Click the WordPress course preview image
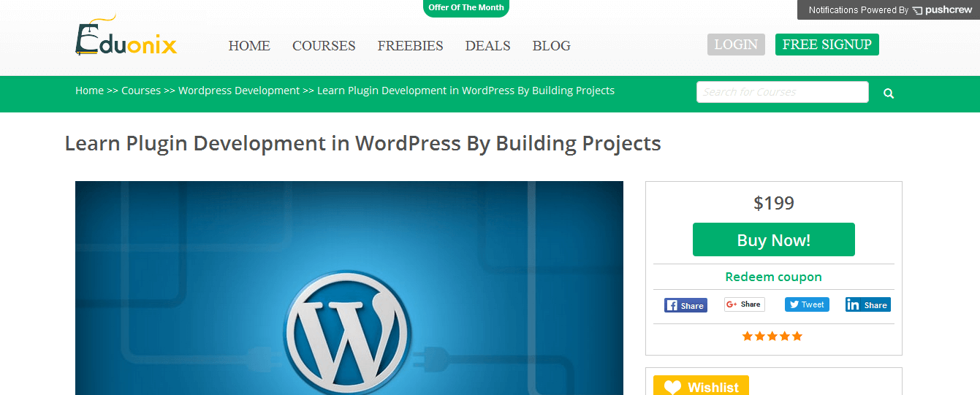Image resolution: width=980 pixels, height=395 pixels. (x=349, y=288)
